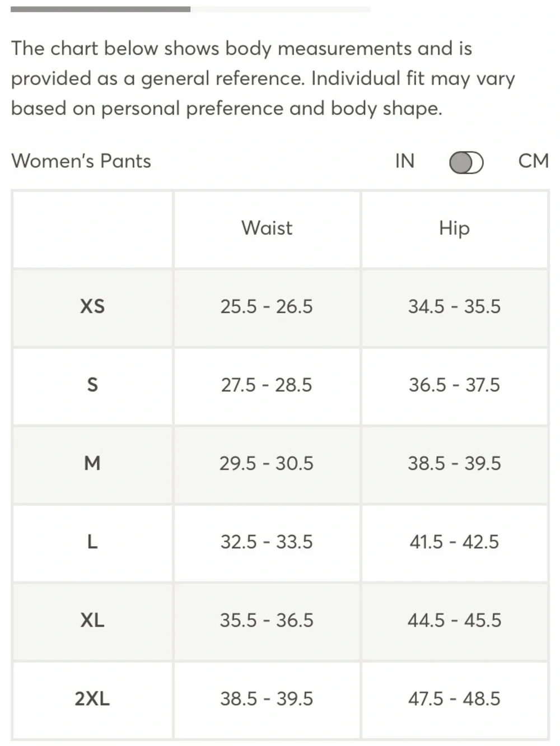560x746 pixels.
Task: Click waist value 29.5 - 30.5
Action: click(267, 464)
